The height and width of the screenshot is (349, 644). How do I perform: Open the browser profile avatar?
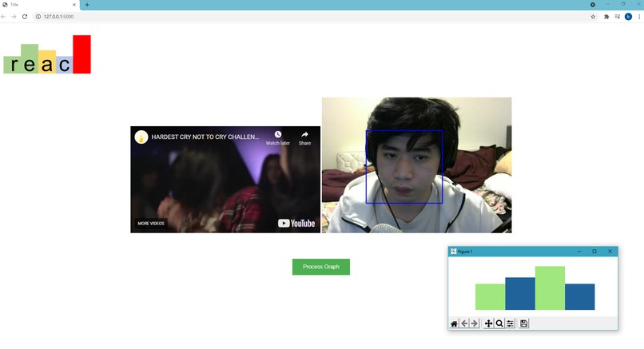point(628,17)
